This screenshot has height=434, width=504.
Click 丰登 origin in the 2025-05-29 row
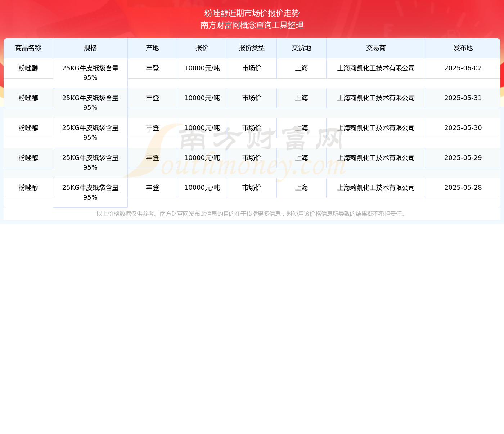153,158
